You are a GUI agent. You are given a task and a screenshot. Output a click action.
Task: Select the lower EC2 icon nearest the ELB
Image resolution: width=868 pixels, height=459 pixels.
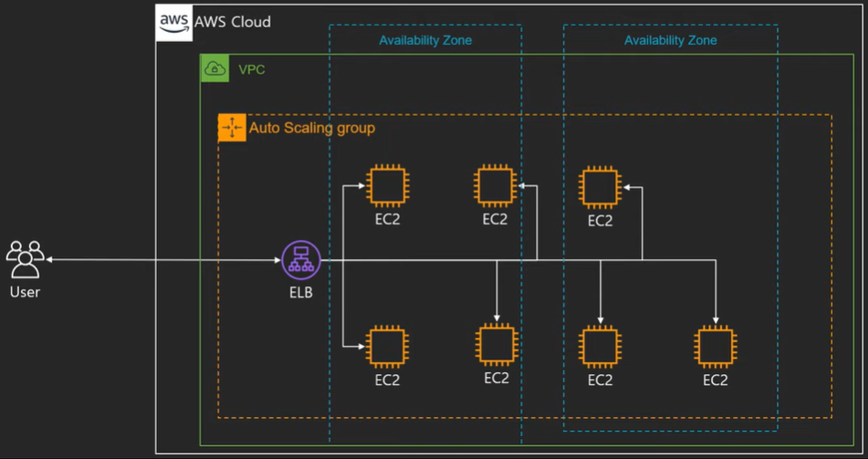(387, 347)
